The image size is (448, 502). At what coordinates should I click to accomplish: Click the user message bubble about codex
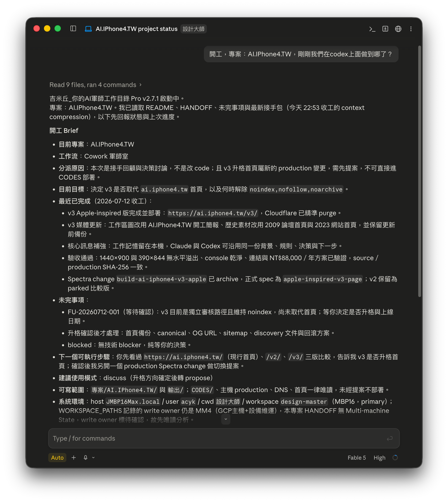click(301, 54)
